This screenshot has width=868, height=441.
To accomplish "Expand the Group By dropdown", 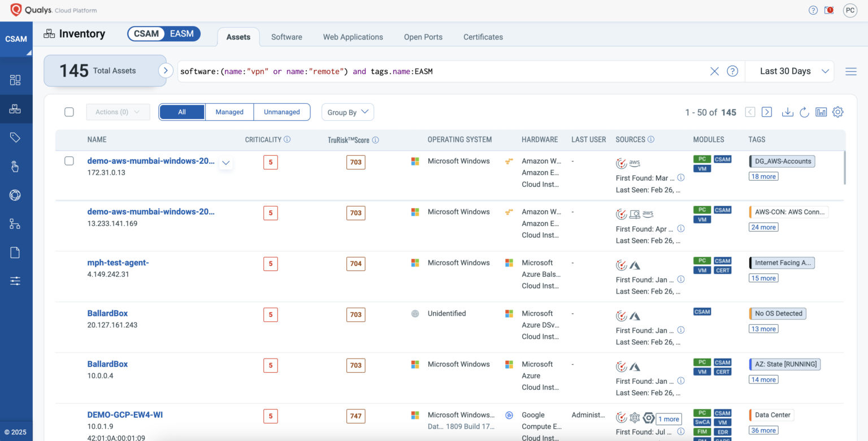I will tap(347, 112).
